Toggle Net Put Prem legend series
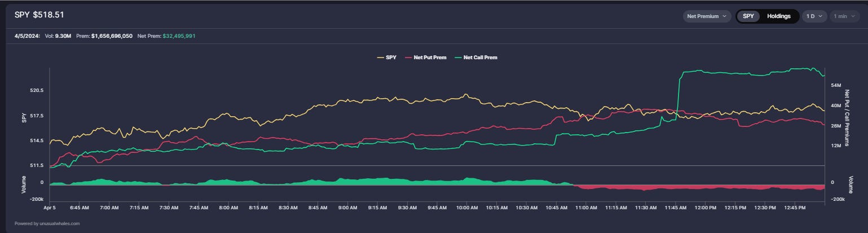Screen dimensions: 868x233 pyautogui.click(x=426, y=58)
